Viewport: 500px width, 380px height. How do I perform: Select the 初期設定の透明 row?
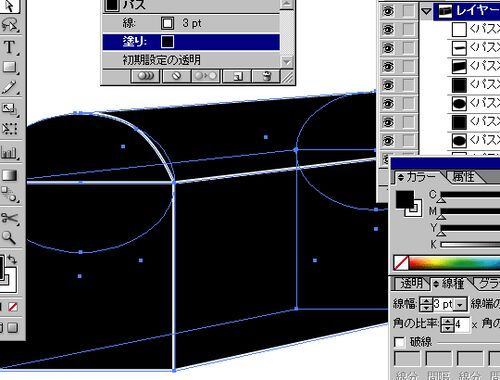[191, 60]
